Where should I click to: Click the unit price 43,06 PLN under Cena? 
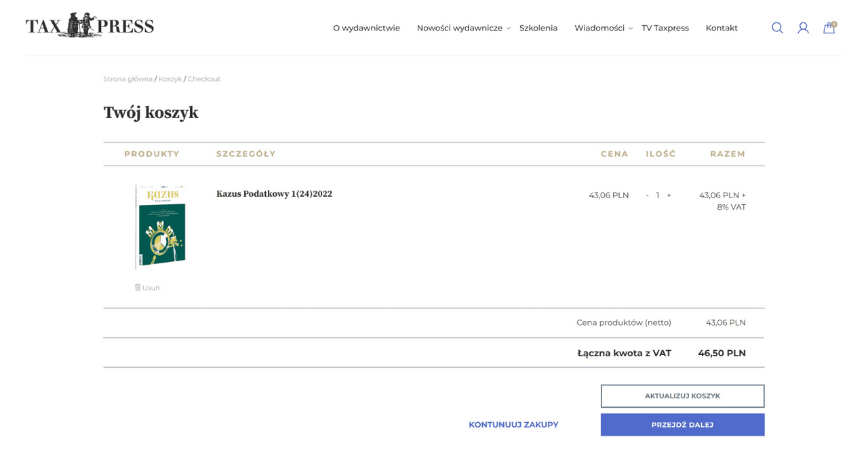tap(608, 195)
